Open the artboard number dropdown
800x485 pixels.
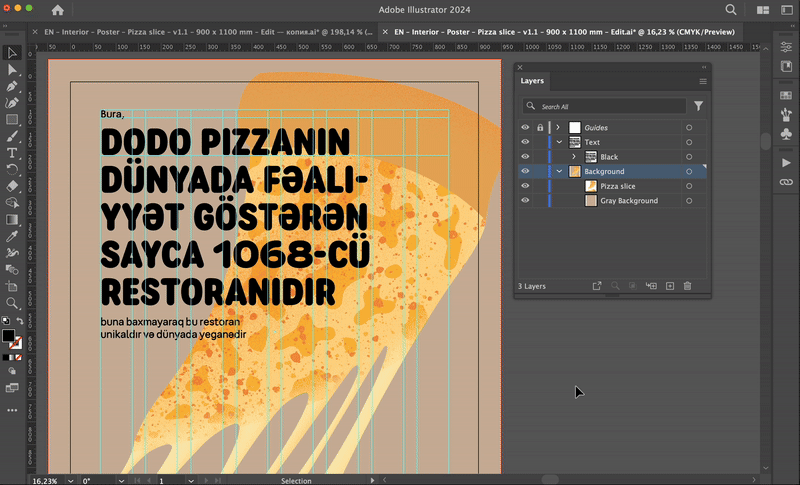pyautogui.click(x=190, y=480)
